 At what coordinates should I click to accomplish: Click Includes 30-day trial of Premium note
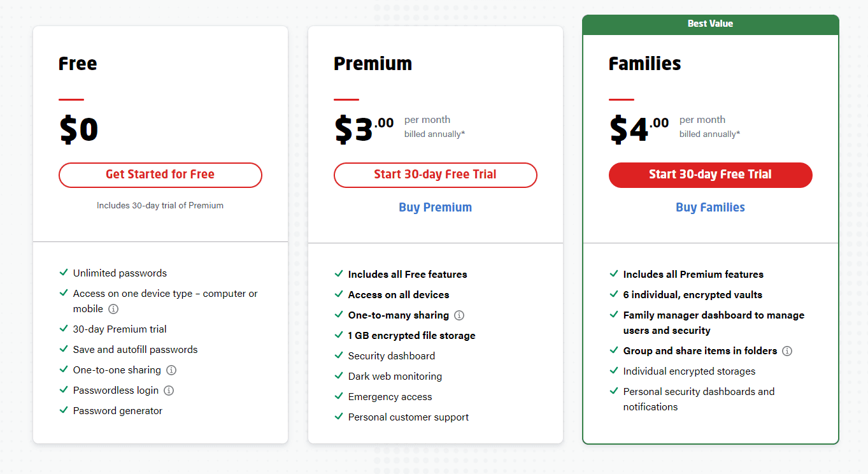click(x=160, y=206)
